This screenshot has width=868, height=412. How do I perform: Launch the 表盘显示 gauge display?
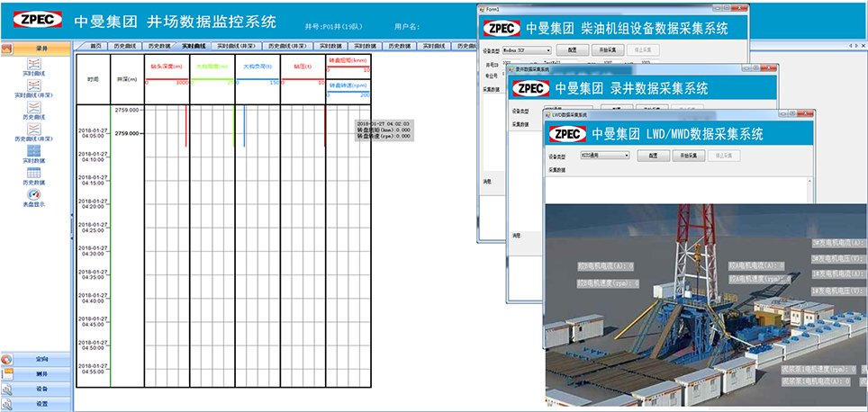click(x=34, y=195)
